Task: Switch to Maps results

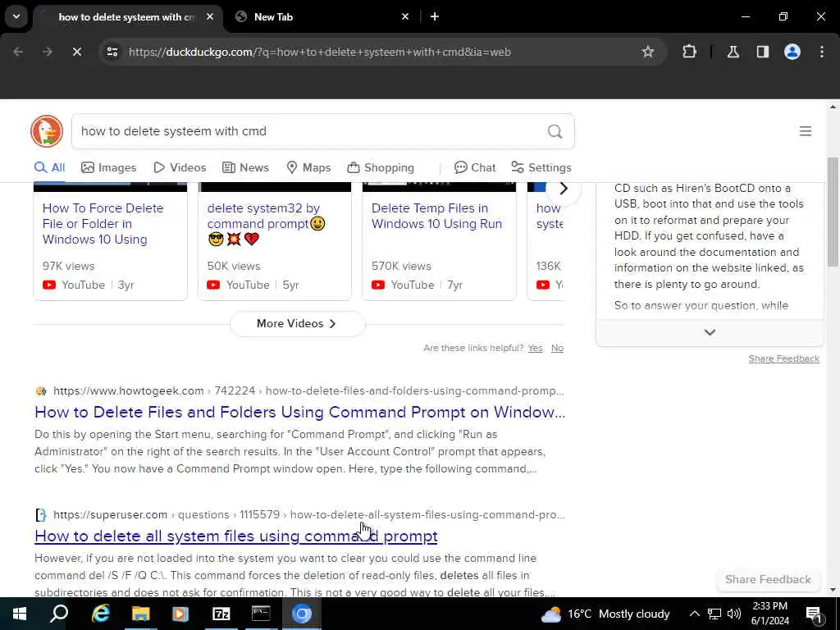Action: click(x=308, y=167)
